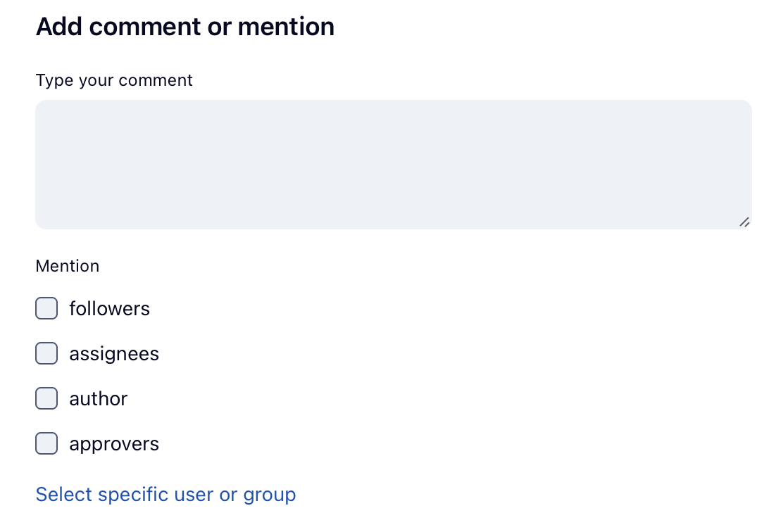This screenshot has width=776, height=532.
Task: Toggle the approvers checkbox
Action: (46, 444)
